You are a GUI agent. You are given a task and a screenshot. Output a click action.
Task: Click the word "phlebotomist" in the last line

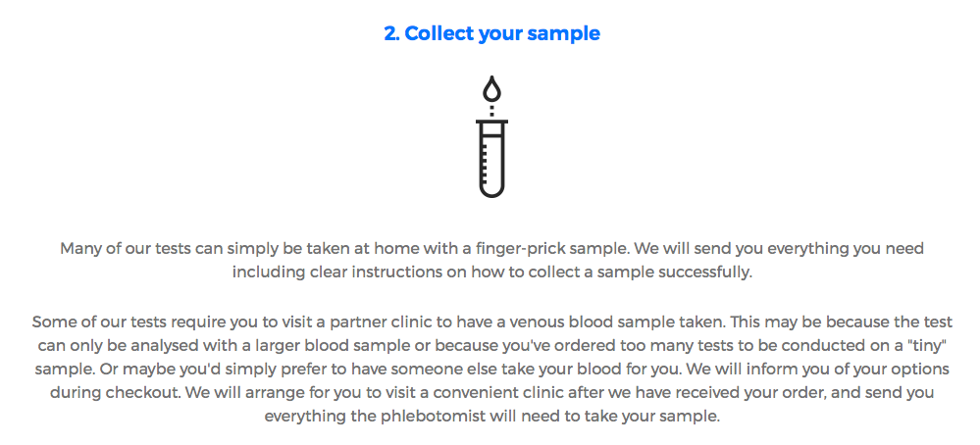click(432, 417)
